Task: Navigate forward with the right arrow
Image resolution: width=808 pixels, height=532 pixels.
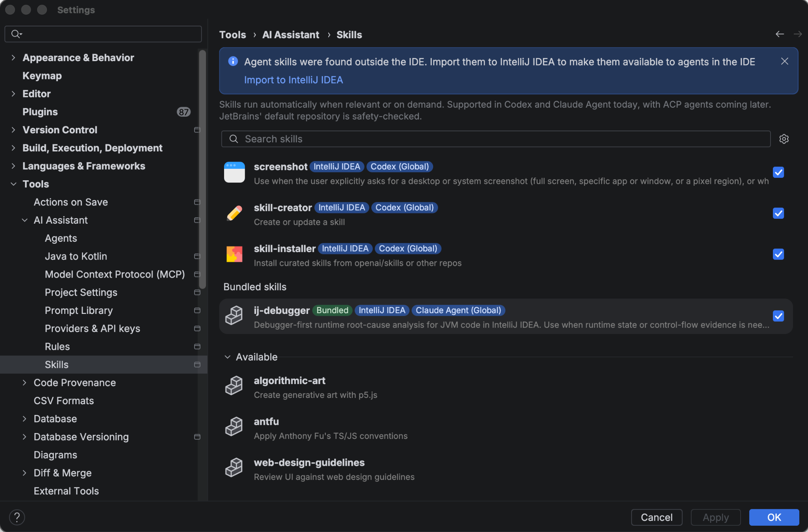Action: (x=797, y=34)
